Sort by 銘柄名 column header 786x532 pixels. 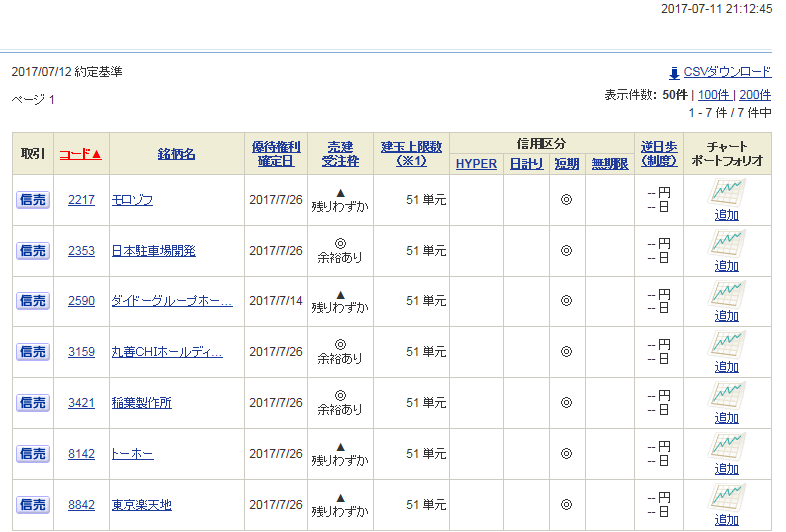(176, 154)
